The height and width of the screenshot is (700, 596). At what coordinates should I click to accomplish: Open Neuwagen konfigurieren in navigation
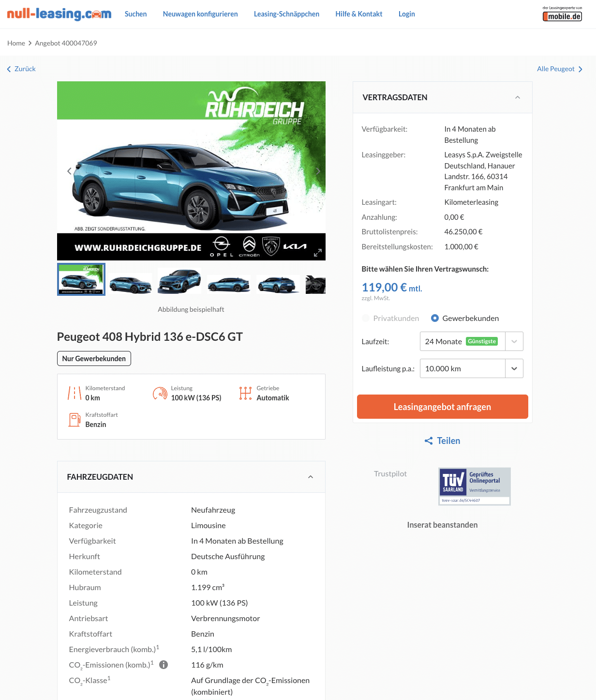(200, 14)
